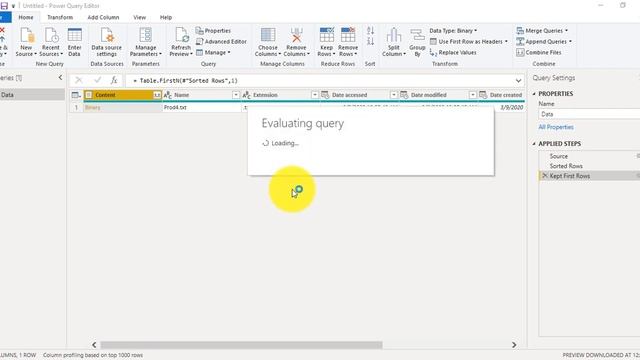Image resolution: width=640 pixels, height=360 pixels.
Task: Open query Properties
Action: 213,31
